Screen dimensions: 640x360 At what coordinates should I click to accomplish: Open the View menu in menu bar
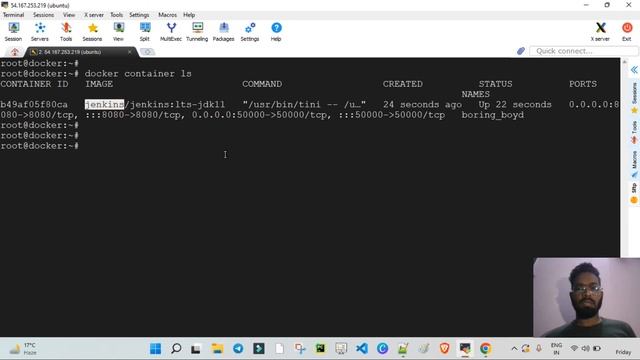(x=69, y=15)
